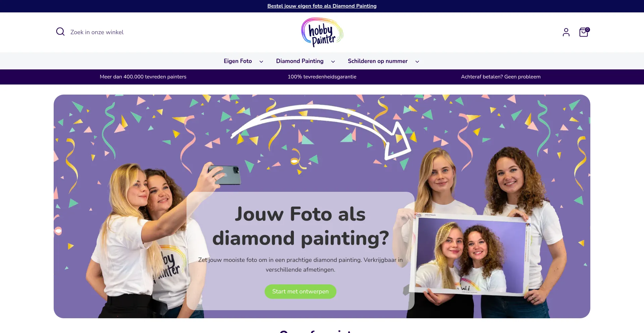
Task: Expand chevron next to Diamond Painting
Action: [333, 61]
